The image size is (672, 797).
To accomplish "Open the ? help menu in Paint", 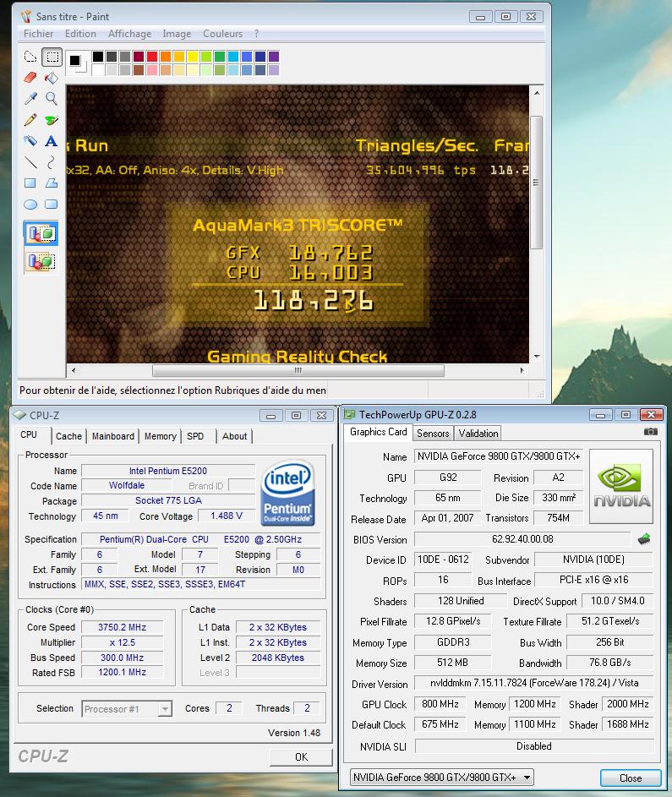I will (256, 34).
